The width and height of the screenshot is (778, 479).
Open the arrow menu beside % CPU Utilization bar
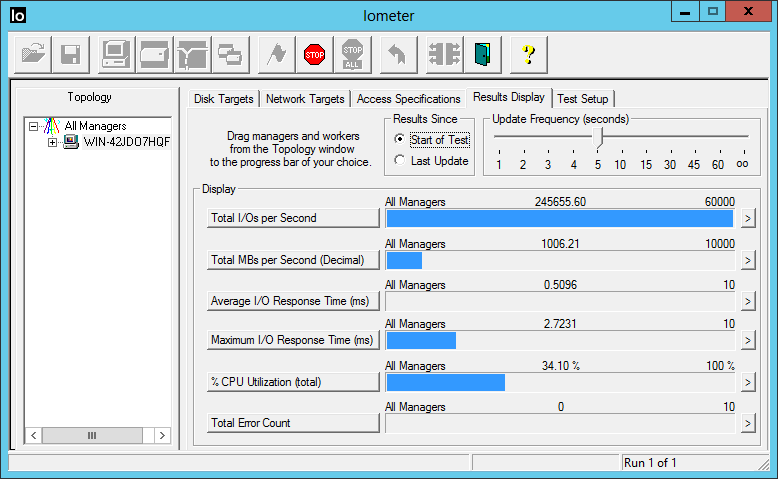pos(747,382)
